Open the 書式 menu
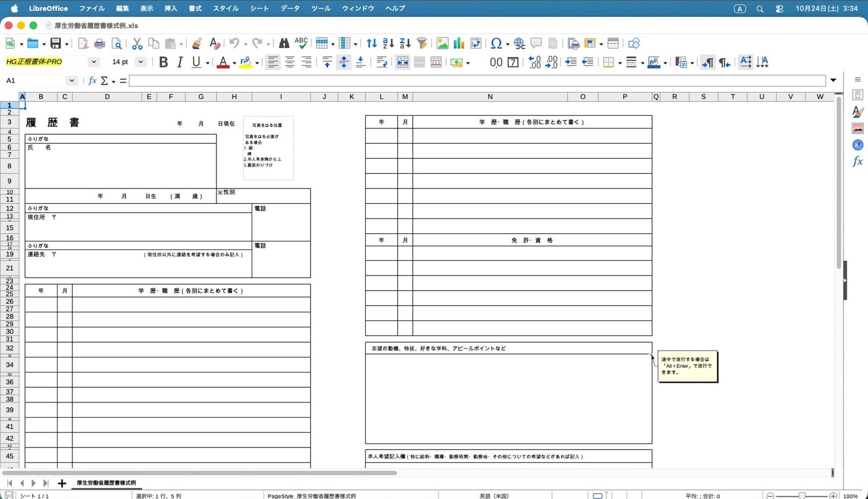This screenshot has width=868, height=499. pyautogui.click(x=195, y=8)
